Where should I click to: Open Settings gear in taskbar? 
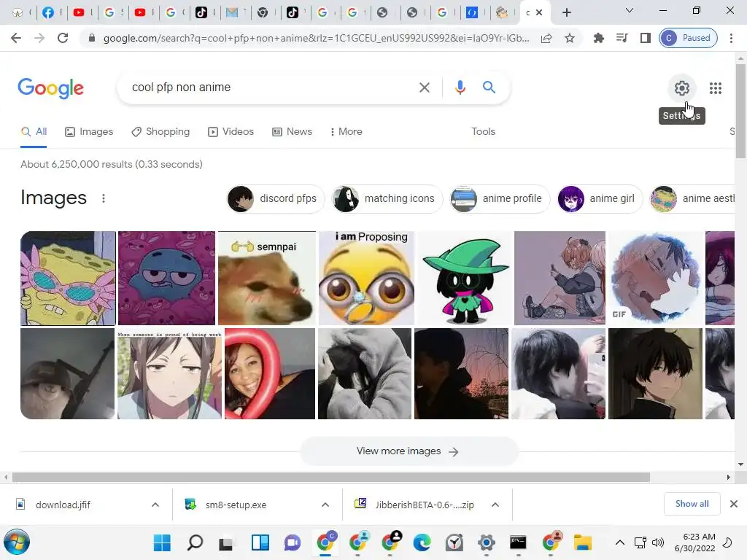[487, 542]
